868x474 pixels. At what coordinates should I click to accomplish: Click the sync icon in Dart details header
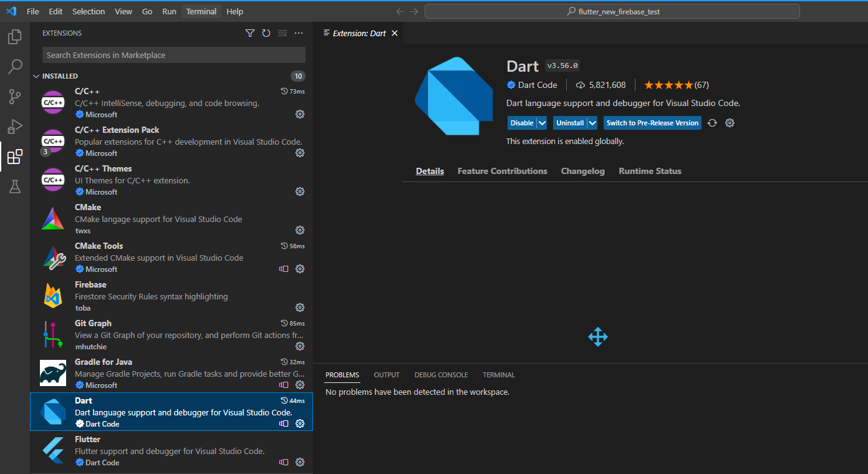click(713, 123)
